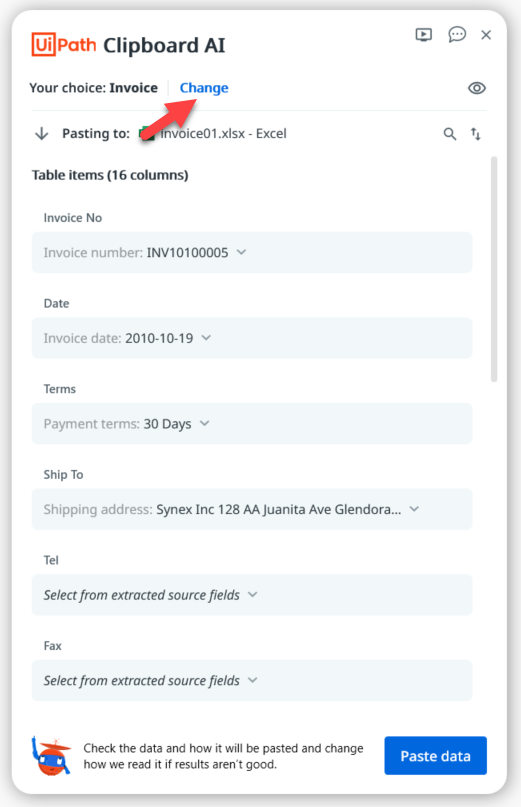Click the Paste data button
The width and height of the screenshot is (521, 807).
(436, 756)
